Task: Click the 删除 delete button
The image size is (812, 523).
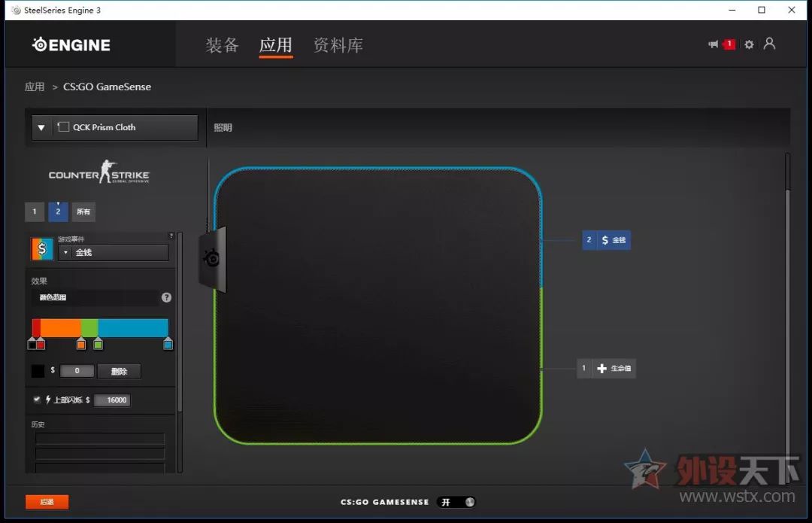Action: 119,371
